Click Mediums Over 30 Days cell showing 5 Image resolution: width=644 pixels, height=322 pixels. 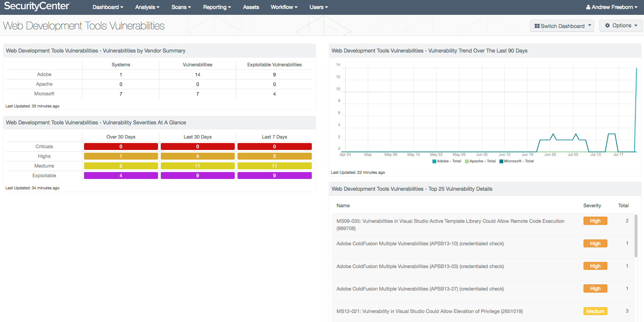(121, 166)
